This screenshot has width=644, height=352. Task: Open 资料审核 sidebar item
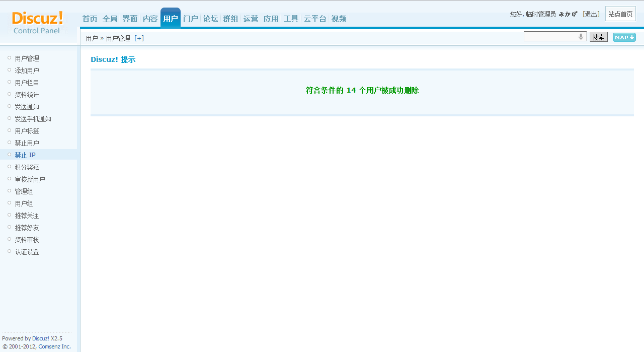(27, 240)
